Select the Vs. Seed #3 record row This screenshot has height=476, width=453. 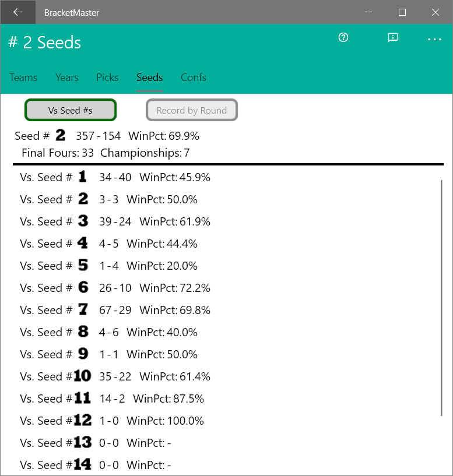coord(115,221)
